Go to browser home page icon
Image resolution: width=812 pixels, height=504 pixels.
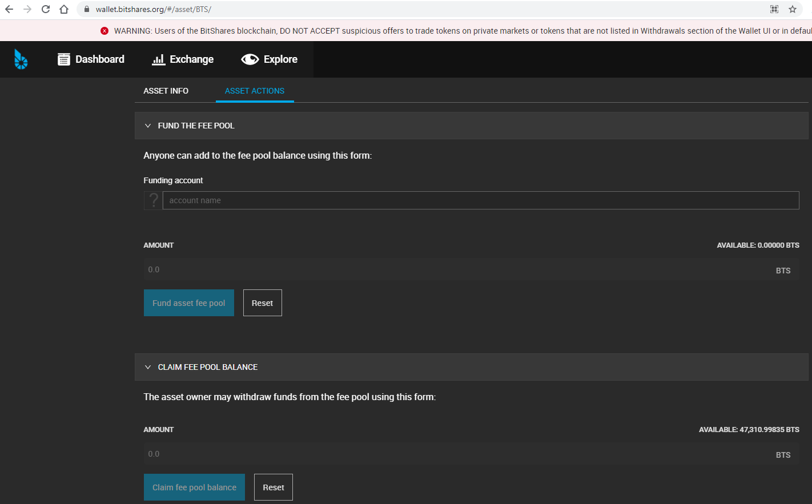pyautogui.click(x=64, y=9)
